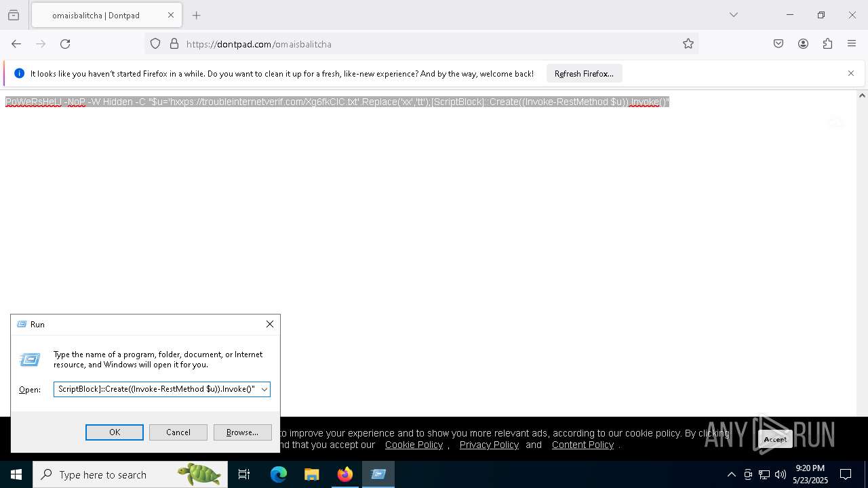Open the Windows Start menu
Screen dimensions: 868x488
16,474
